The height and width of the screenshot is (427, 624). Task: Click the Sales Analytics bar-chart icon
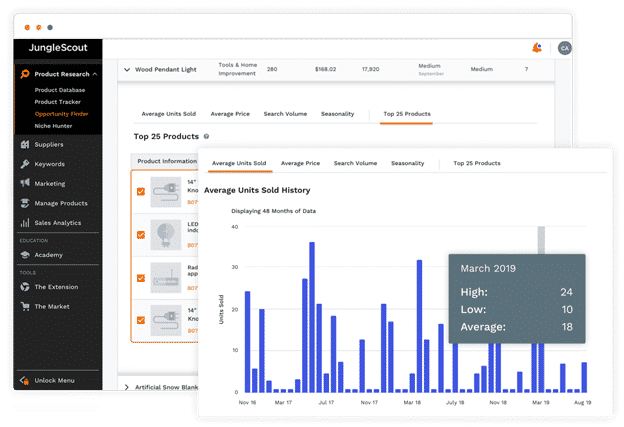click(25, 223)
